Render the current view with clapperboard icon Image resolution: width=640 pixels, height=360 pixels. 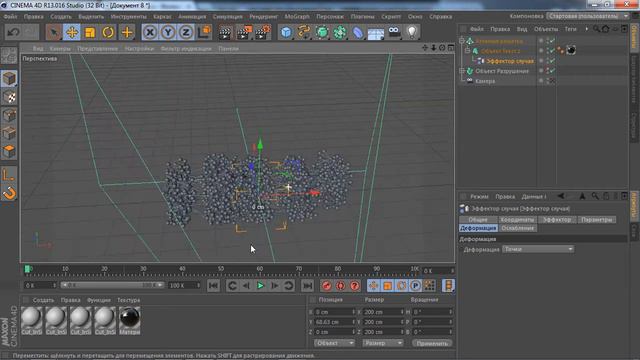click(225, 32)
